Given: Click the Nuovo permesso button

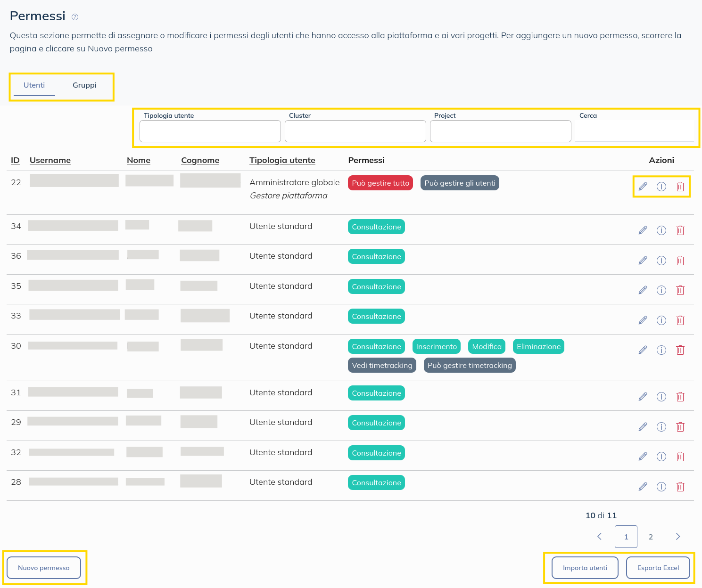Looking at the screenshot, I should point(44,568).
